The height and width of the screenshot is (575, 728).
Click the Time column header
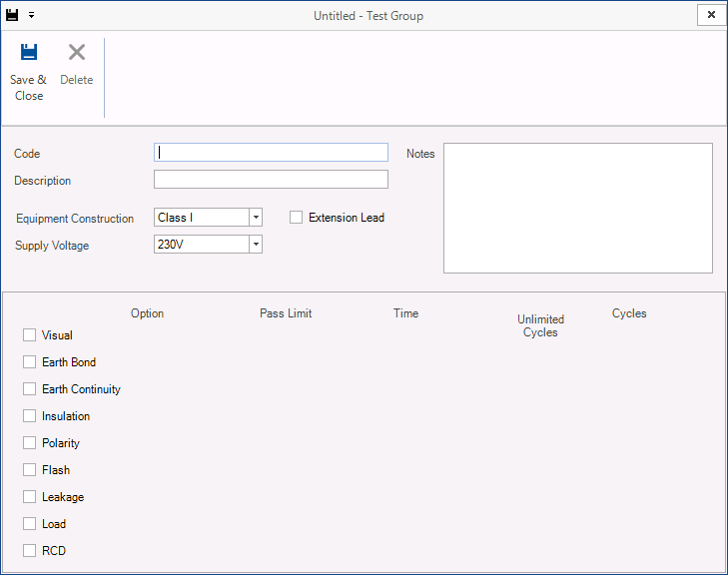tap(405, 313)
